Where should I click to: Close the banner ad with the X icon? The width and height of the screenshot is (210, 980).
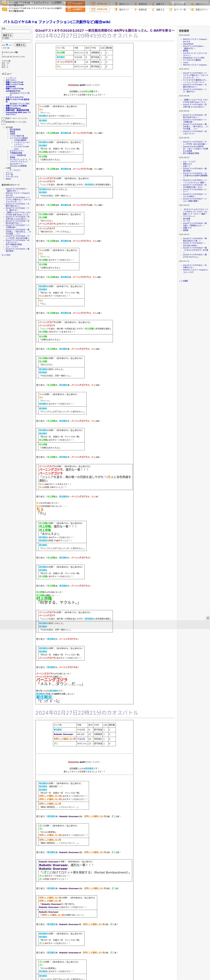pyautogui.click(x=208, y=618)
